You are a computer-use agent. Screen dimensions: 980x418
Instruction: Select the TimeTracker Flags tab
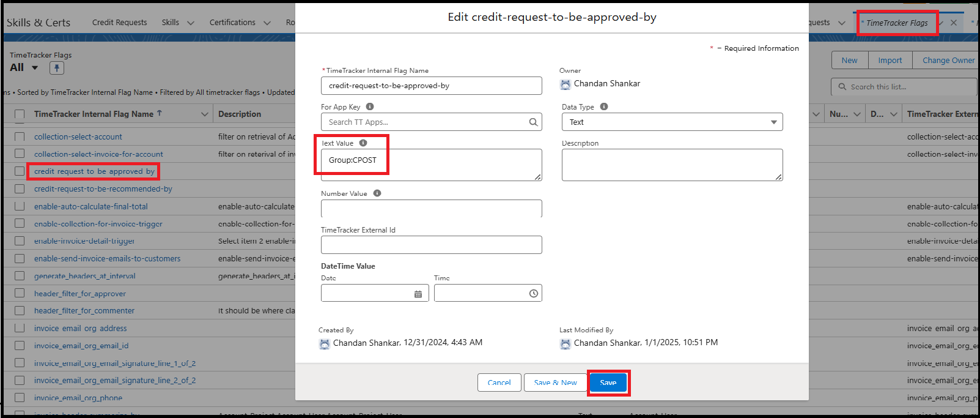(896, 23)
